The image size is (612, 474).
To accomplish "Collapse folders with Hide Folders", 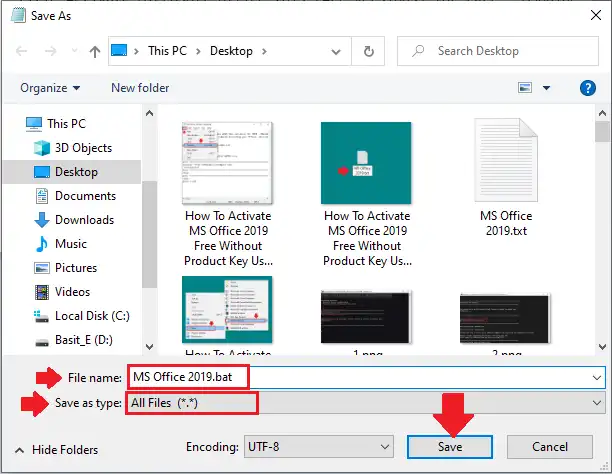I will (57, 450).
